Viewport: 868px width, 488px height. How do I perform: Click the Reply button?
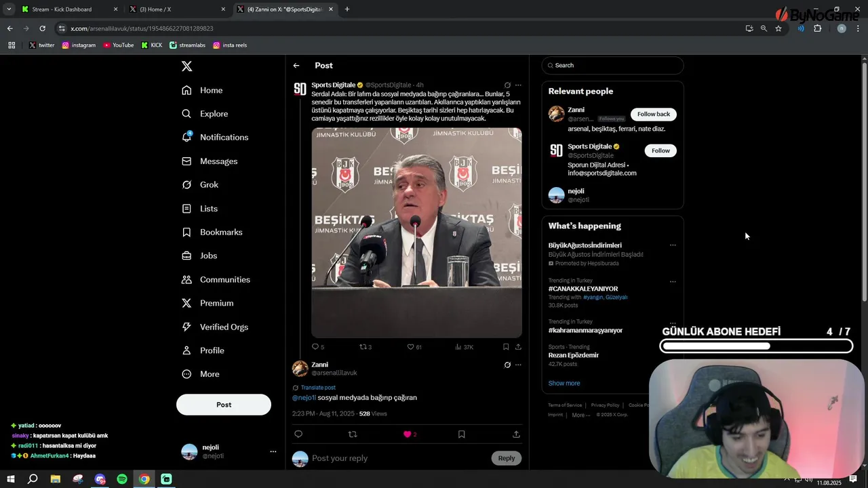(x=507, y=458)
